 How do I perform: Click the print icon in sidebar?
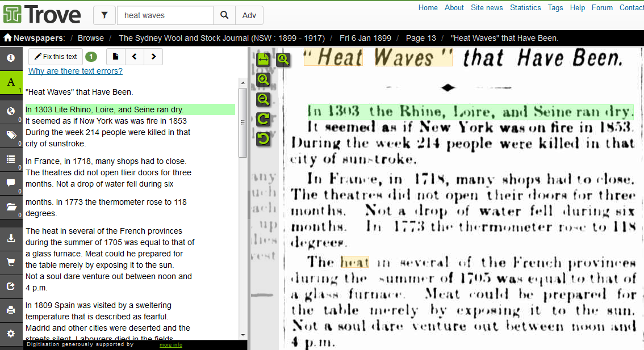[x=11, y=310]
